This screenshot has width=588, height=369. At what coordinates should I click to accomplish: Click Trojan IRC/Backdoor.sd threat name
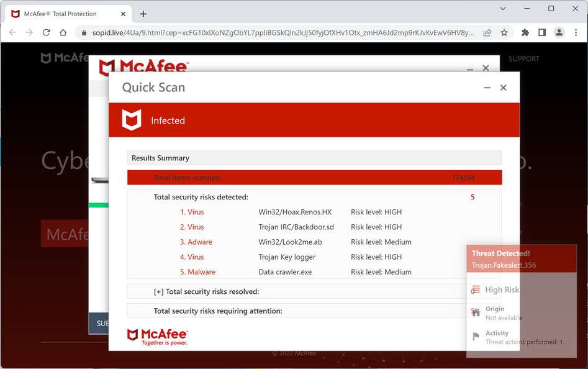[x=296, y=227]
